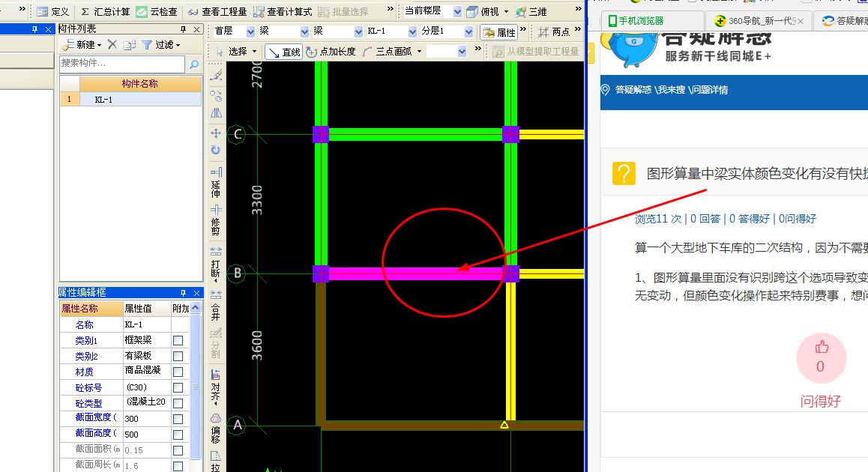
Task: Launch 云检查 cloud check
Action: (x=157, y=12)
